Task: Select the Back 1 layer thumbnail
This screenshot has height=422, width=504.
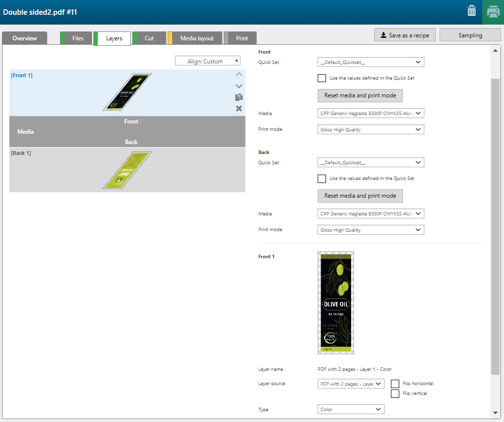Action: 127,170
